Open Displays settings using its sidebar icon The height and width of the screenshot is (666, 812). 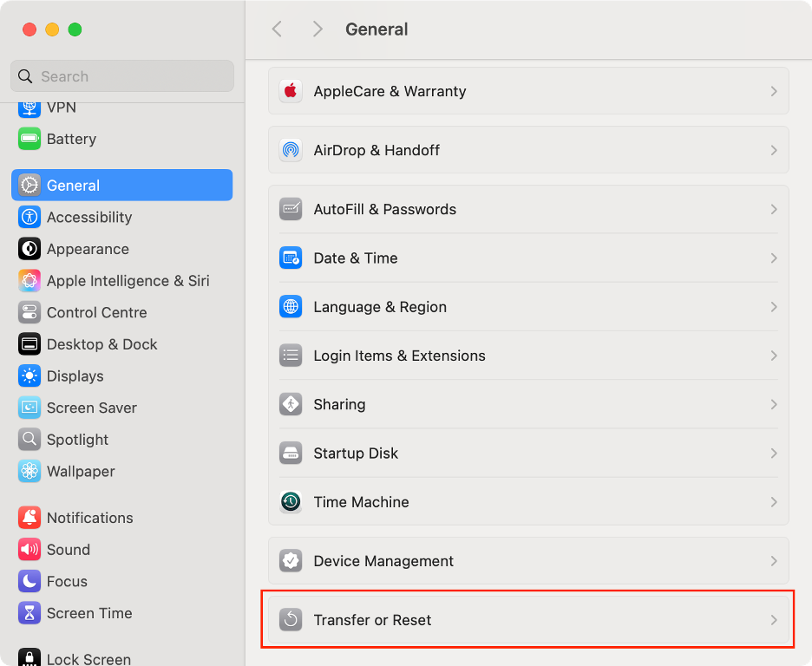coord(28,375)
